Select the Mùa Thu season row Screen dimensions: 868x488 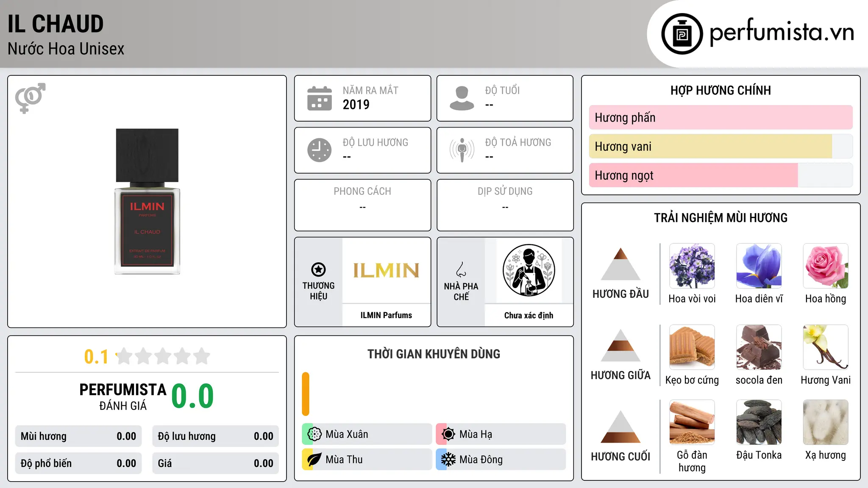[367, 460]
